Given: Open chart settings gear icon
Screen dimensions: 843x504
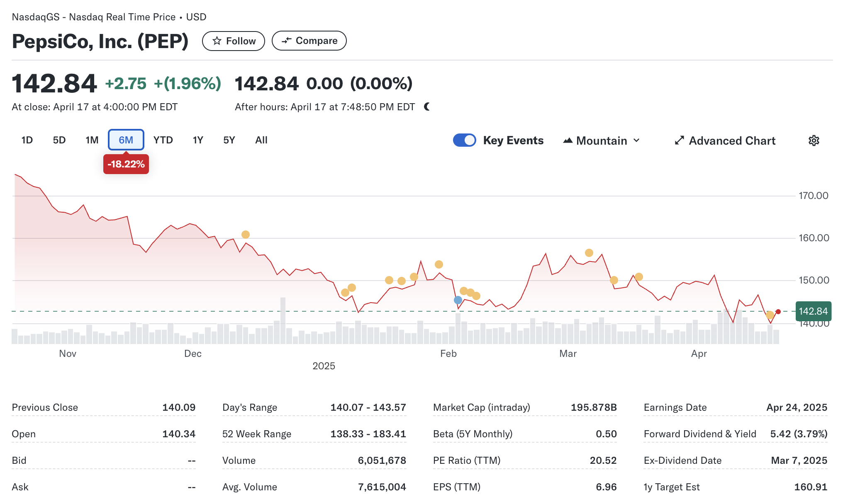Looking at the screenshot, I should [x=814, y=141].
